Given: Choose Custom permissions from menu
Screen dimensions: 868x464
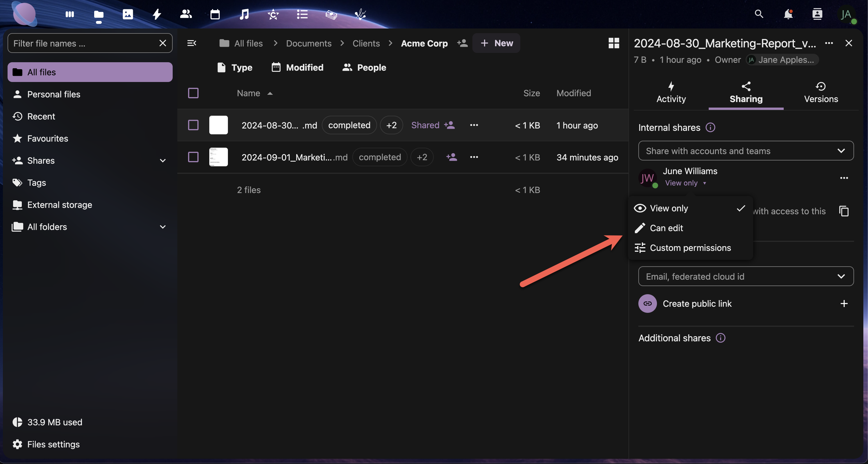Looking at the screenshot, I should (690, 248).
